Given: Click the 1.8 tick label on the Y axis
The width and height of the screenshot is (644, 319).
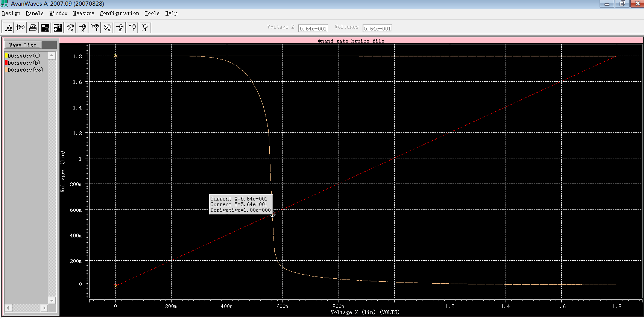Looking at the screenshot, I should click(77, 56).
